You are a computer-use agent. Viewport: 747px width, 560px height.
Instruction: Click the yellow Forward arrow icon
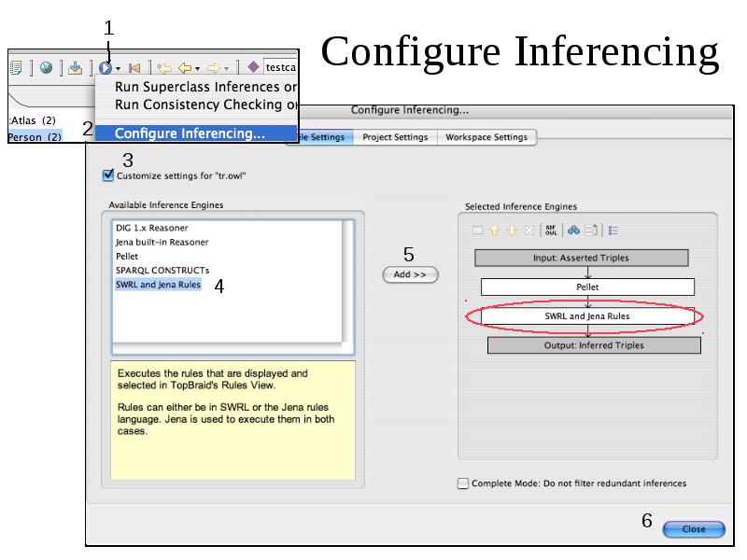click(214, 68)
